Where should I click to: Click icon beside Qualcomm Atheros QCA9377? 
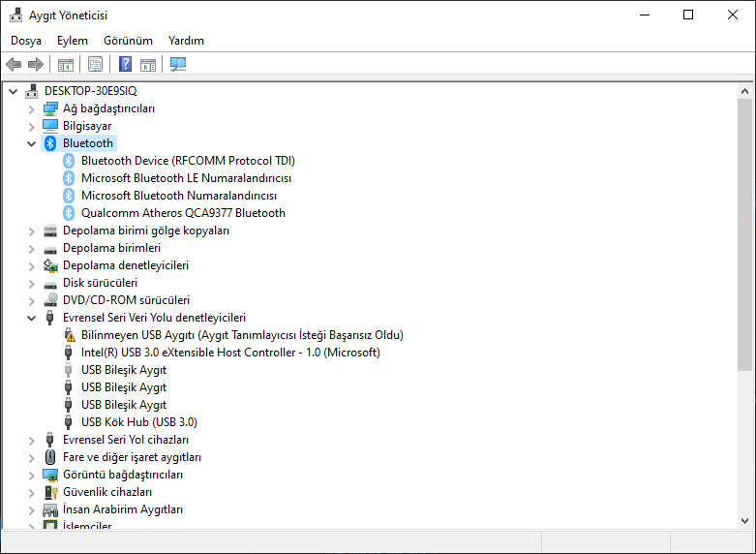[x=69, y=213]
